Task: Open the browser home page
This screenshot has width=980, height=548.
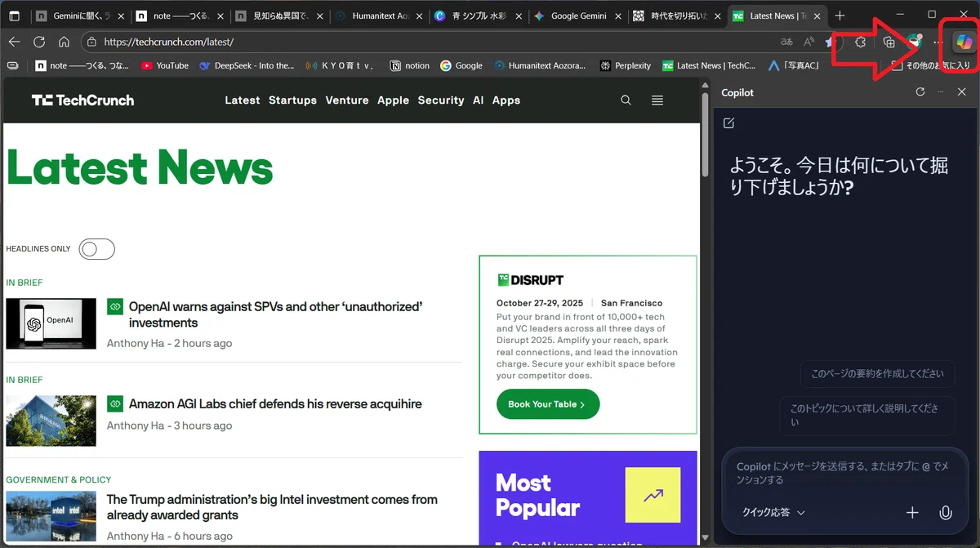Action: [x=64, y=42]
